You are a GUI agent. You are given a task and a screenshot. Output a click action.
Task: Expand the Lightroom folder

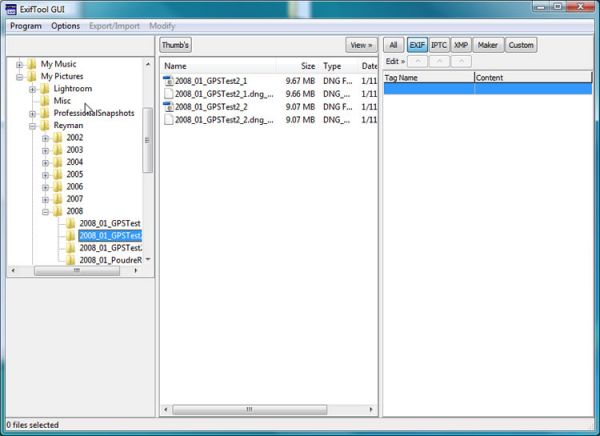pyautogui.click(x=33, y=89)
